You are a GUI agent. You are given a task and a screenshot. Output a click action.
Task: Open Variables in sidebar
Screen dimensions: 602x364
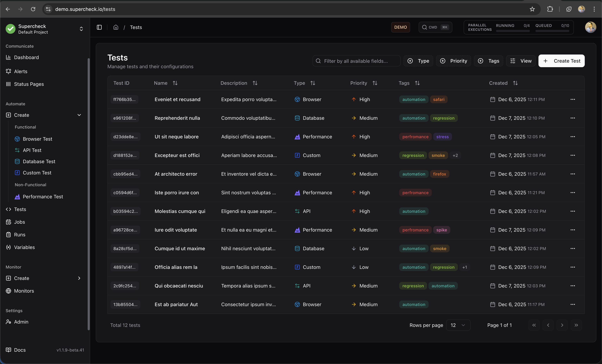pyautogui.click(x=24, y=247)
